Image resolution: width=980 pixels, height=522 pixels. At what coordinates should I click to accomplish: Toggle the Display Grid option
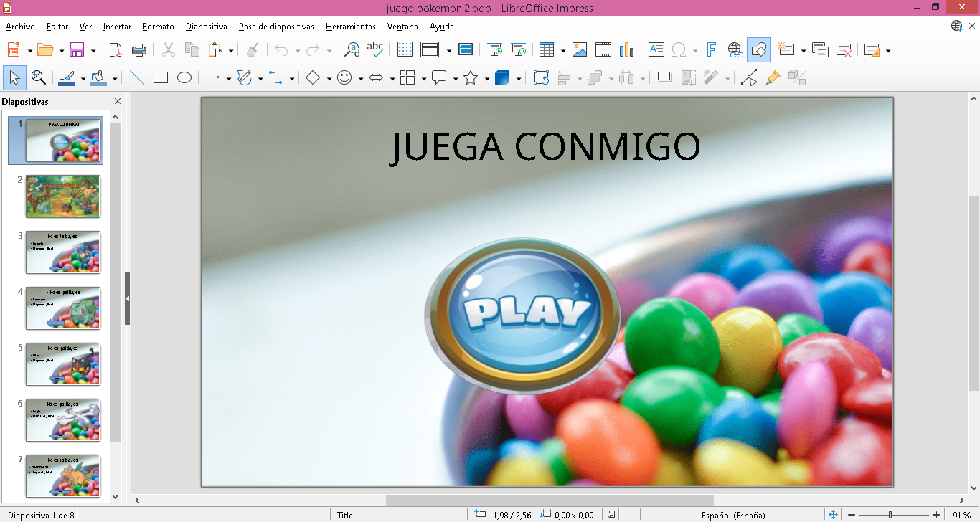[405, 50]
